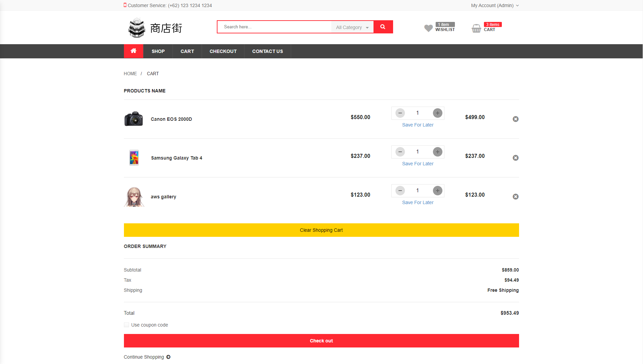This screenshot has width=643, height=364.
Task: Remove Canon EOS 2000D from cart
Action: [516, 119]
